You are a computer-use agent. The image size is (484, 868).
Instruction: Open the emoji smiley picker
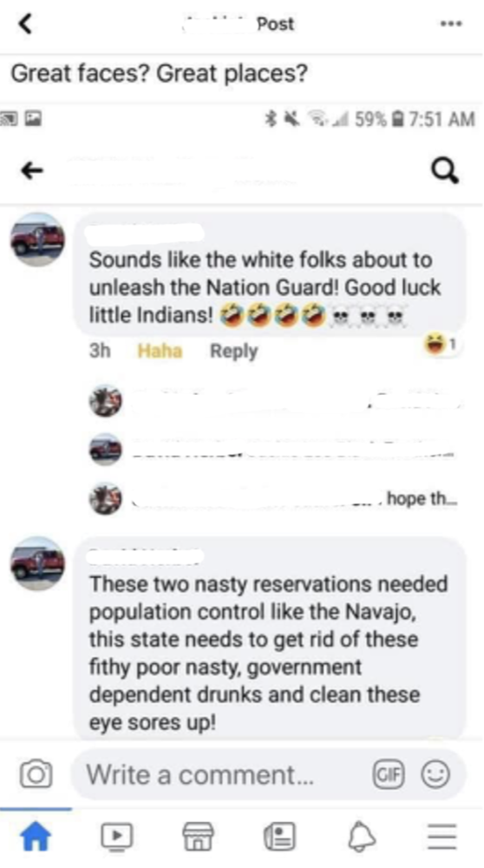436,774
